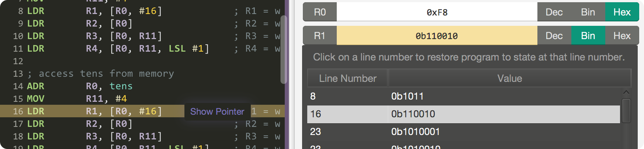This screenshot has height=149, width=644.
Task: Click value 0b110010 in history table
Action: (413, 114)
